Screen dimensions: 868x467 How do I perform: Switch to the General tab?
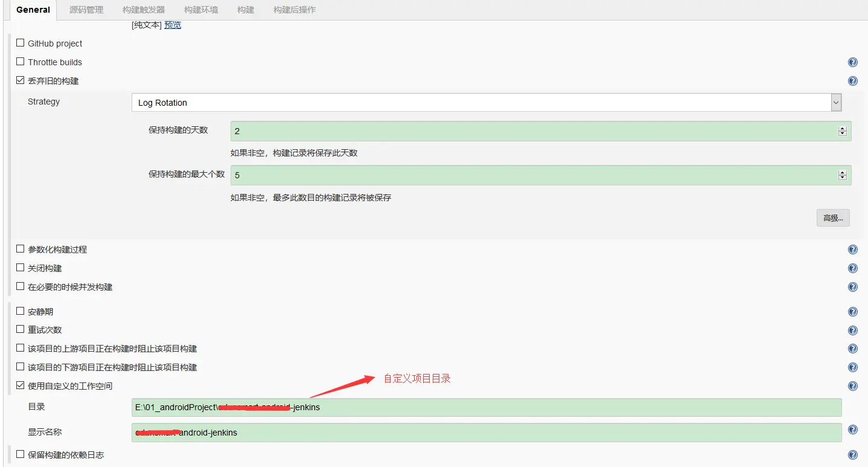tap(33, 10)
